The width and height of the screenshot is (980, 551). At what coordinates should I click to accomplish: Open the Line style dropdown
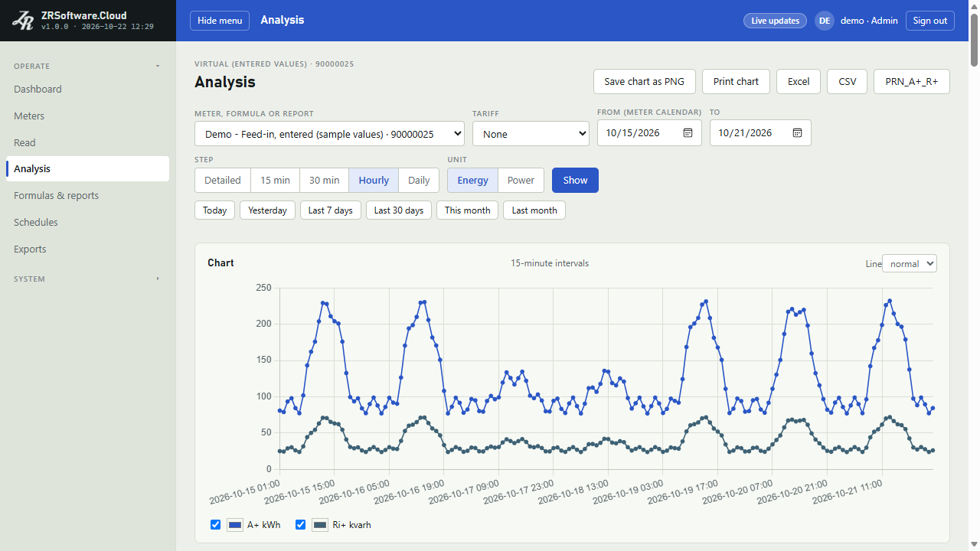(x=910, y=263)
